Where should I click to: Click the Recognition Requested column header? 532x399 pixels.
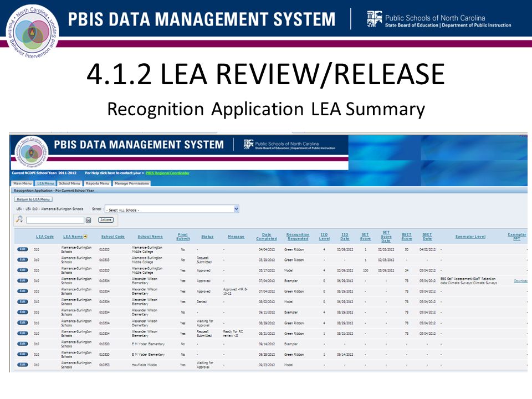[298, 237]
